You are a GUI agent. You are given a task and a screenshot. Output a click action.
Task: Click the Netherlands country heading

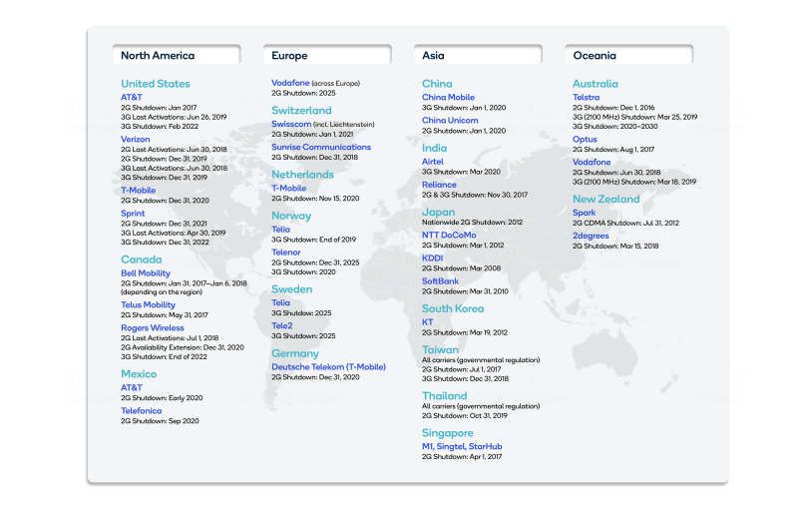point(302,175)
